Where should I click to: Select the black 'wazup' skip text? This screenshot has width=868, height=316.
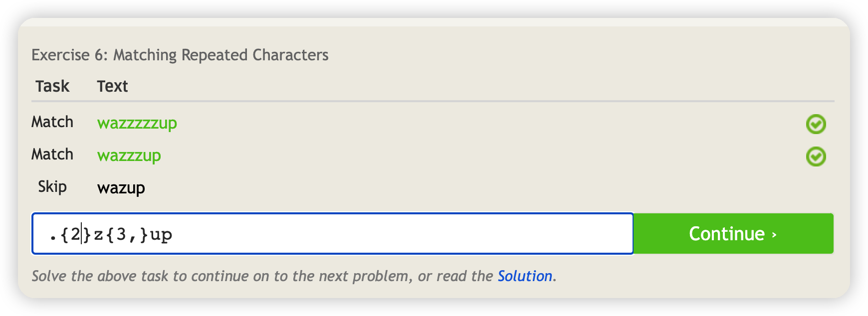[121, 188]
